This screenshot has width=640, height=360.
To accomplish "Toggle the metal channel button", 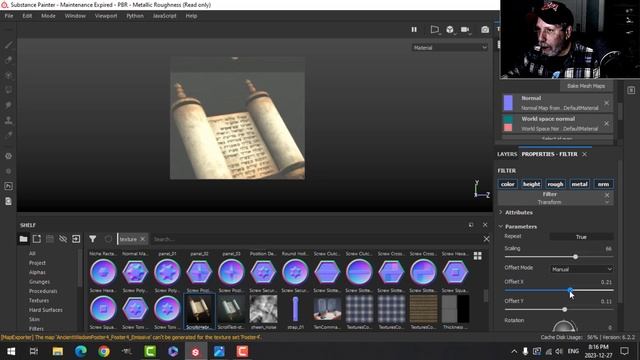I will coord(579,184).
